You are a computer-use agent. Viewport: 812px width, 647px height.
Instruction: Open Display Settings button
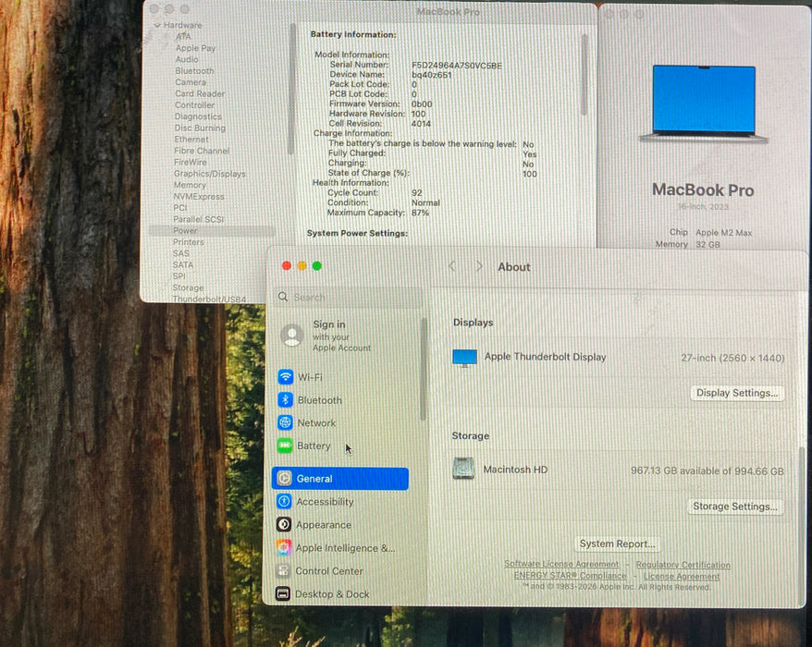[x=737, y=393]
